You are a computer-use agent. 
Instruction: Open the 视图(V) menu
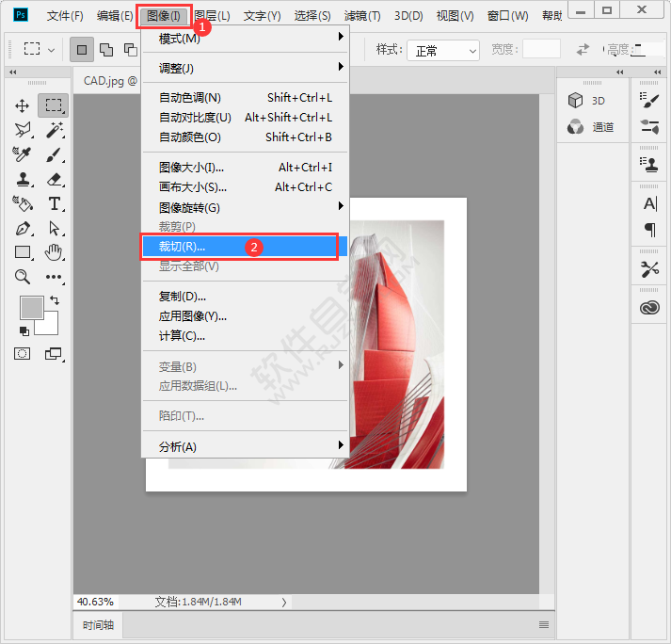tap(455, 16)
